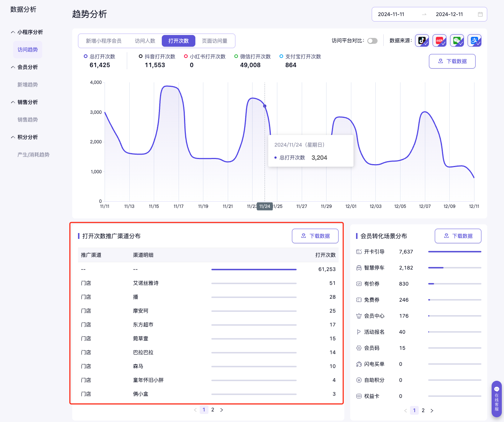Viewport: 504px width, 422px height.
Task: Click the calendar icon in date range
Action: (480, 14)
